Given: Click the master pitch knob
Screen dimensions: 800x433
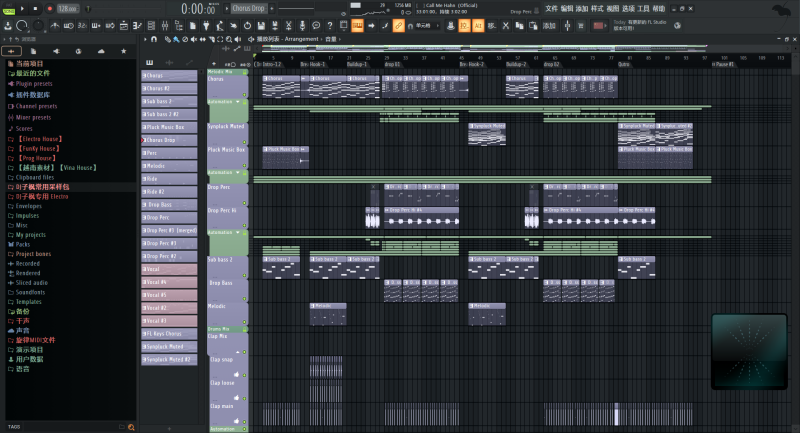Looking at the screenshot, I should point(38,25).
